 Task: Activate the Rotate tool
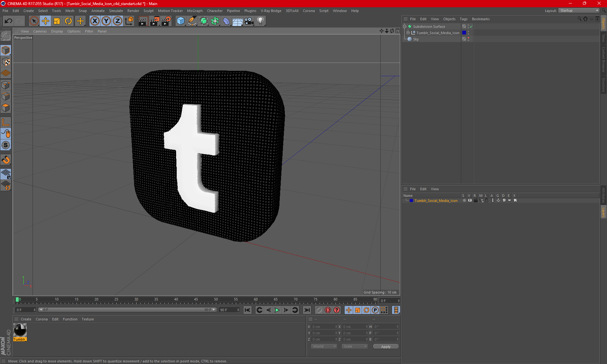pyautogui.click(x=68, y=21)
